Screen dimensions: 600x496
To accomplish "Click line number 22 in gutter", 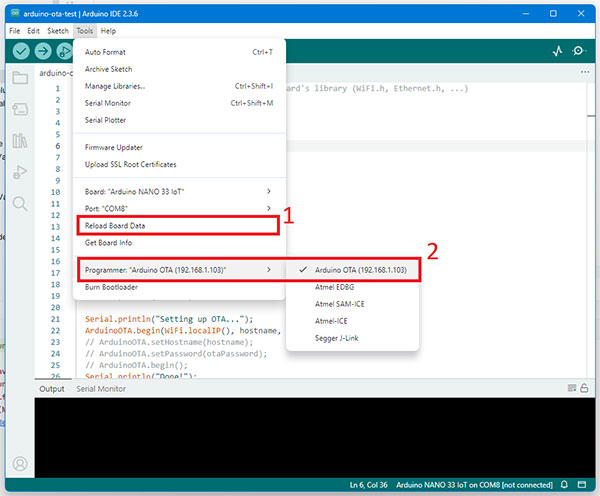I will 55,331.
